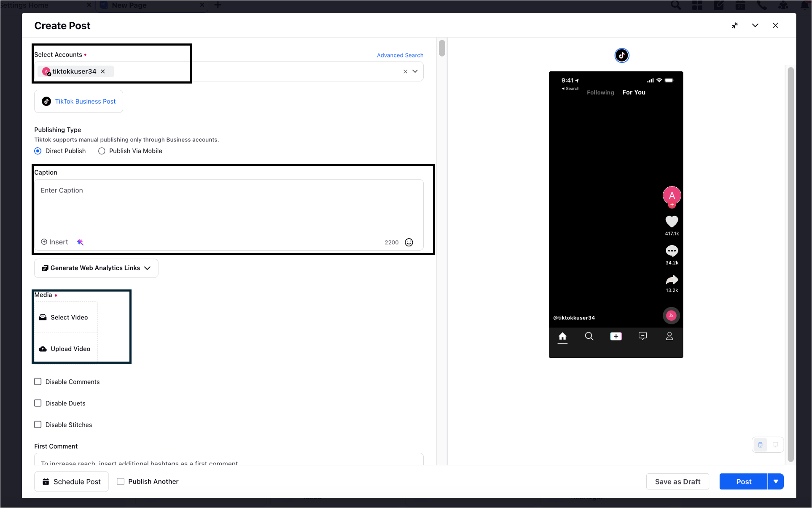The width and height of the screenshot is (812, 508).
Task: Click the compose edit icon in top bar
Action: click(x=719, y=5)
